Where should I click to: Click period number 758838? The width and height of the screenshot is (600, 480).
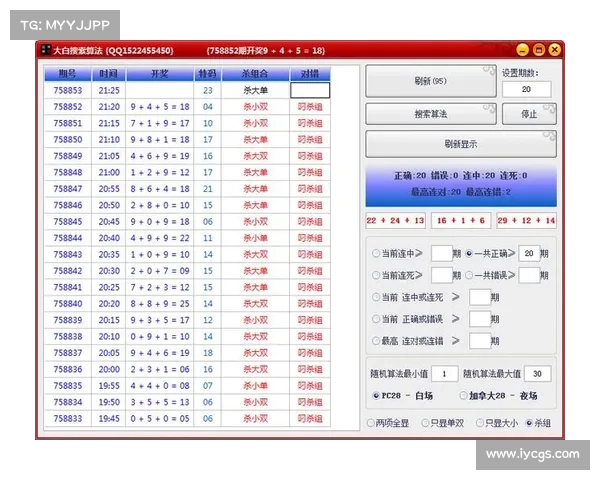(68, 336)
